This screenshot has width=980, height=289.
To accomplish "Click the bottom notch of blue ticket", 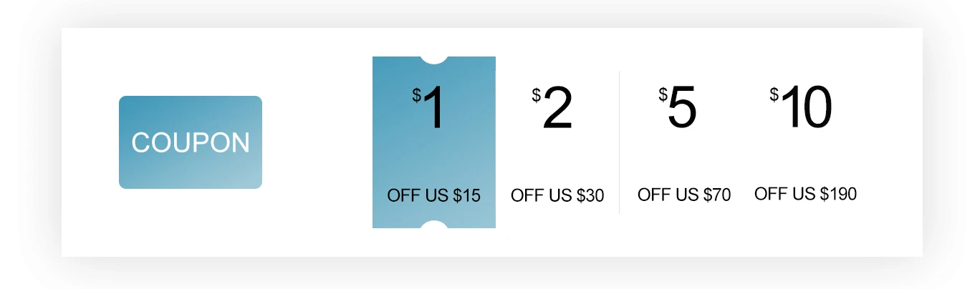I will pyautogui.click(x=434, y=225).
